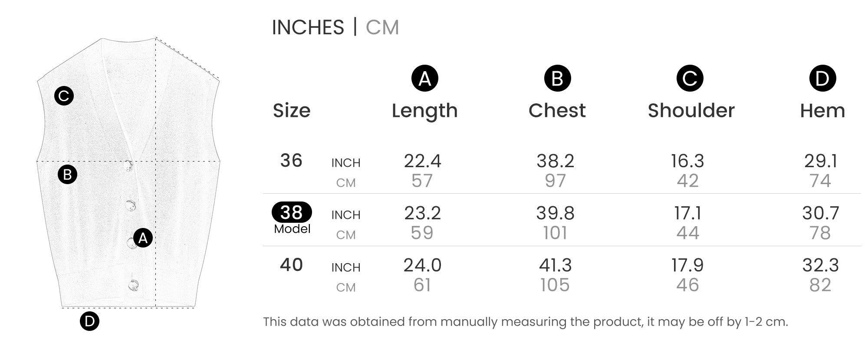Viewport: 868px width, 350px height.
Task: Click the Shoulder column header
Action: tap(691, 111)
